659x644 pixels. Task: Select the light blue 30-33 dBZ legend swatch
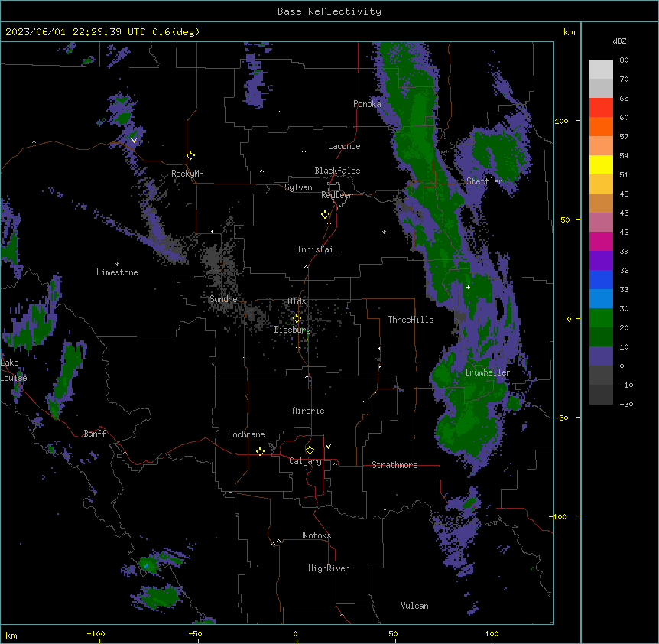[601, 299]
